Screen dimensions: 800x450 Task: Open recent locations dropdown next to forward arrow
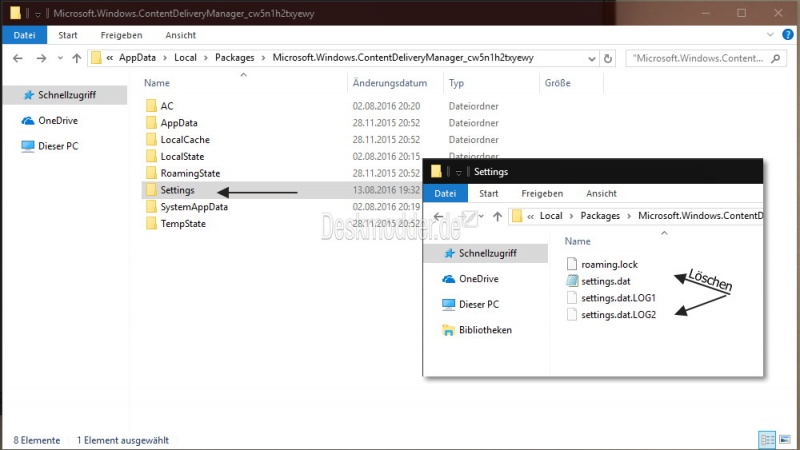(58, 58)
